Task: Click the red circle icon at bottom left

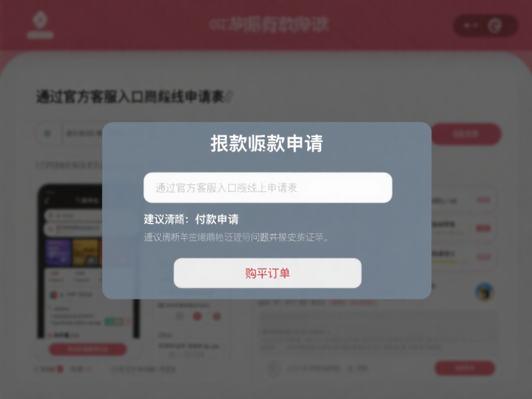Action: pos(60,369)
